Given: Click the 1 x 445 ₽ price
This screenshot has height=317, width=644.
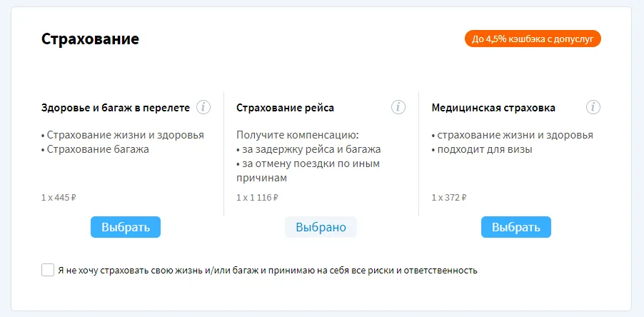Looking at the screenshot, I should 59,197.
